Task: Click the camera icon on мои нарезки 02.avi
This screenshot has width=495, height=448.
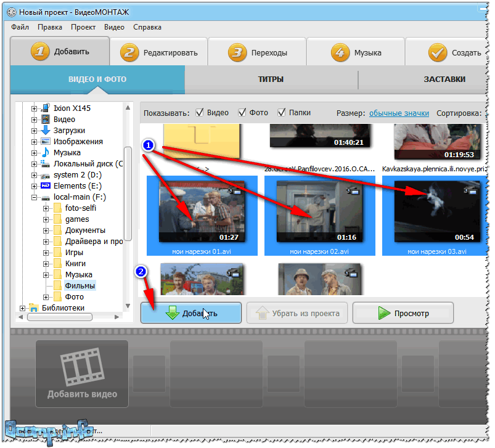Action: point(352,190)
